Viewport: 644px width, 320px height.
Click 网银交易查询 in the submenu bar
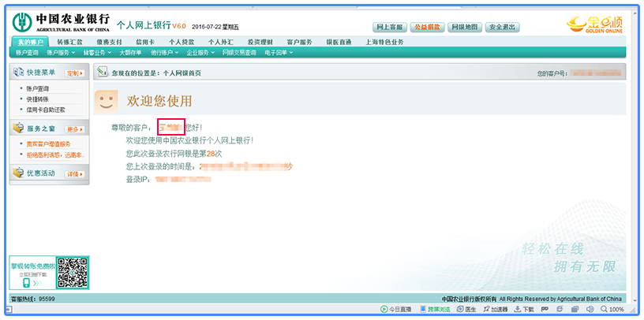[239, 53]
